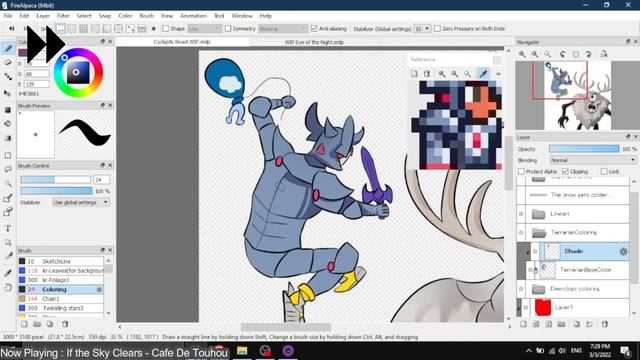The image size is (640, 360).
Task: Select the Fill rectangle tool
Action: point(8,110)
